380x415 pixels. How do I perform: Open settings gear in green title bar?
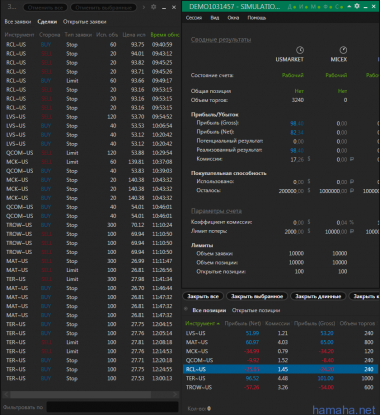coord(357,6)
